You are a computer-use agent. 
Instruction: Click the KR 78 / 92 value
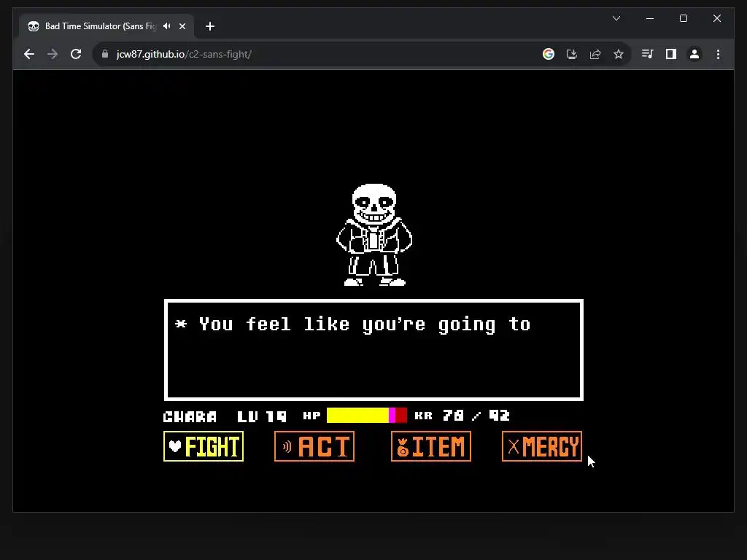(x=462, y=416)
